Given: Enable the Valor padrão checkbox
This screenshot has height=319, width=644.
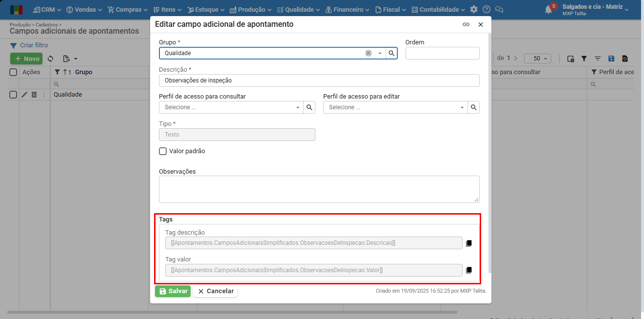Looking at the screenshot, I should click(x=163, y=151).
